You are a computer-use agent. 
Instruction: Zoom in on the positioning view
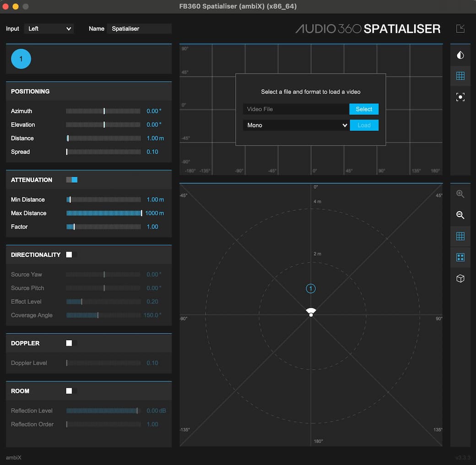tap(460, 194)
